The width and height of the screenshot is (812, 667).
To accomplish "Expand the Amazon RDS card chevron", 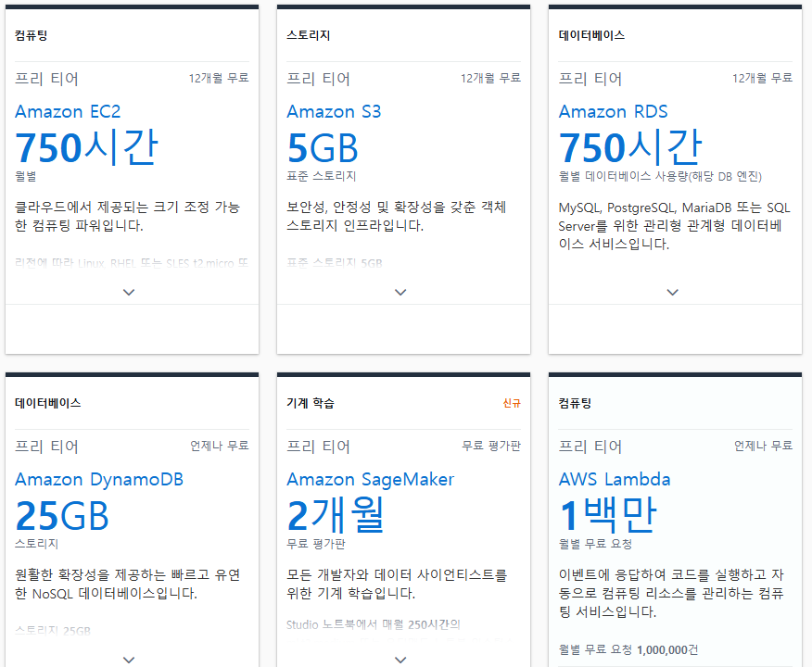I will [672, 293].
